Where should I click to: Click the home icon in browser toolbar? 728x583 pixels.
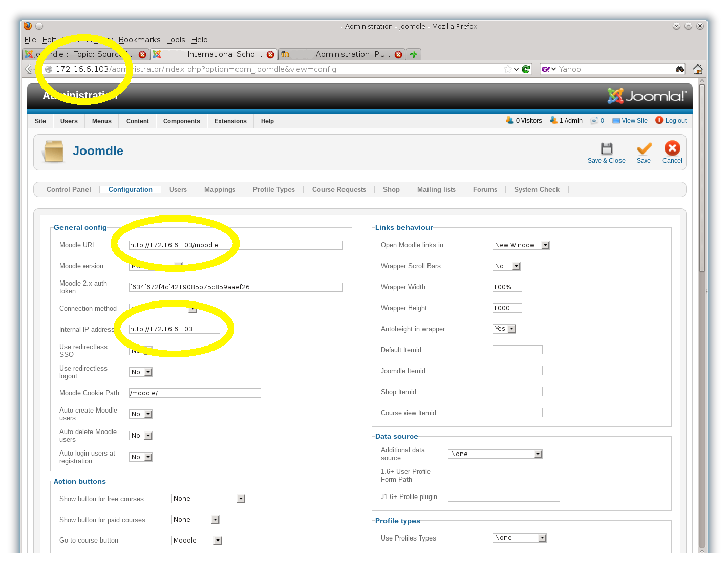click(697, 69)
